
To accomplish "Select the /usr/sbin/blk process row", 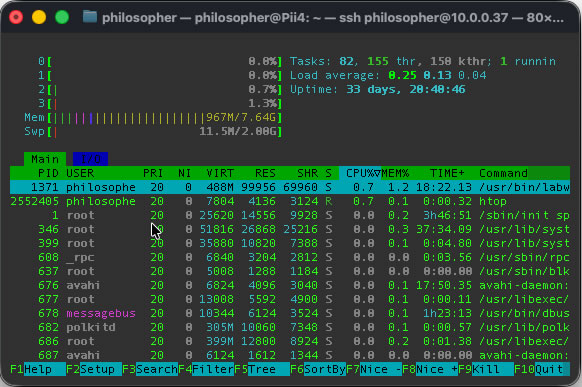I will 290,271.
